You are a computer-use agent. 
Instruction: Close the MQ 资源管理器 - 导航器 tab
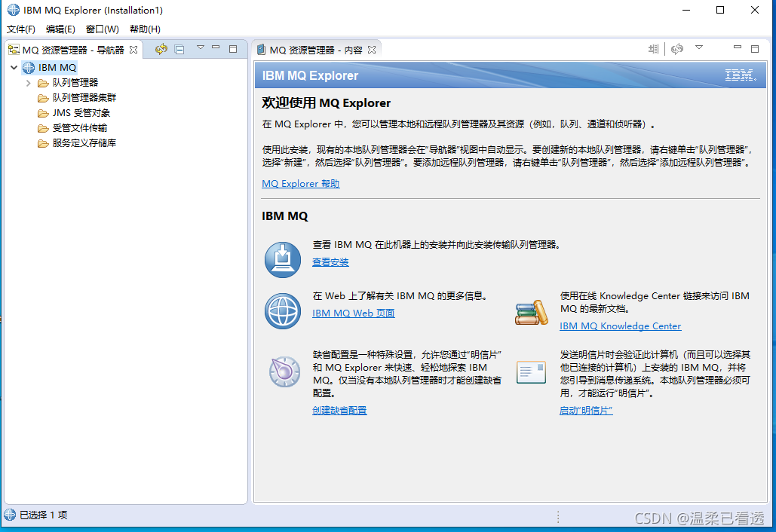(x=133, y=50)
